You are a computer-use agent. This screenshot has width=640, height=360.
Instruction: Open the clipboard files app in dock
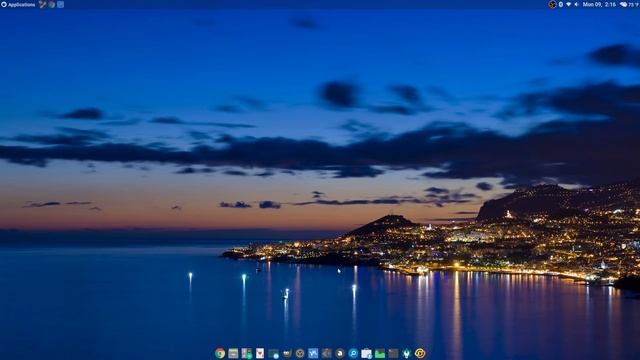pyautogui.click(x=367, y=353)
